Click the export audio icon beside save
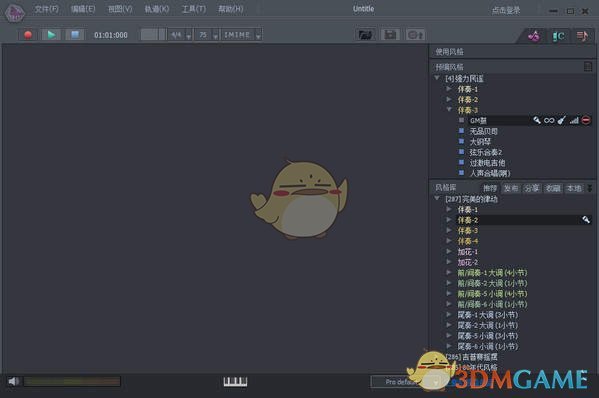This screenshot has height=398, width=599. tap(415, 35)
